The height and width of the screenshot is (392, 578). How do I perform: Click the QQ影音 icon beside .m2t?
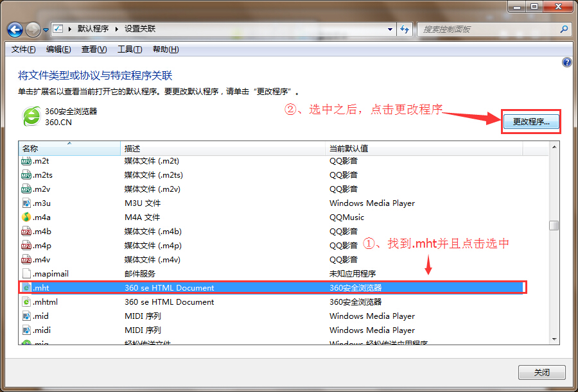(x=27, y=161)
